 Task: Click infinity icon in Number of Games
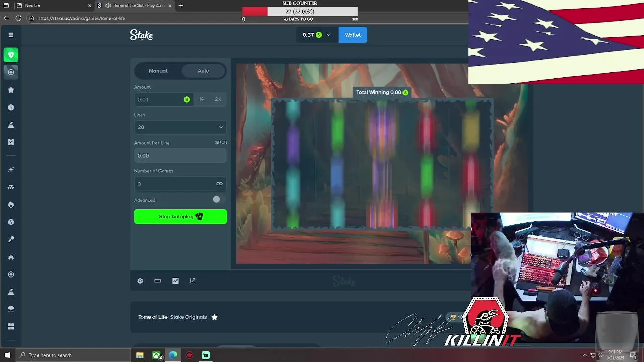219,184
